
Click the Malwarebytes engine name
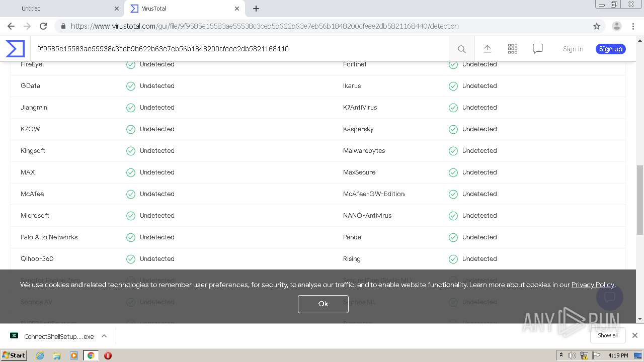(364, 151)
